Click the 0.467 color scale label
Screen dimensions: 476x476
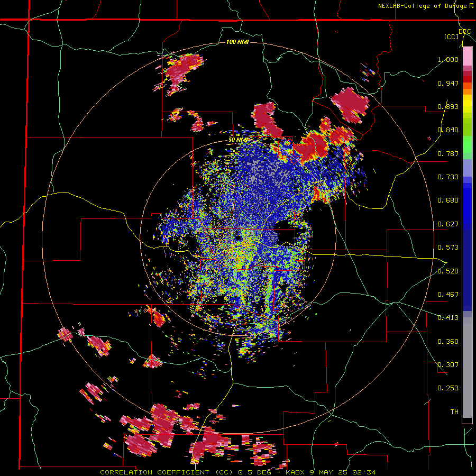tap(448, 295)
